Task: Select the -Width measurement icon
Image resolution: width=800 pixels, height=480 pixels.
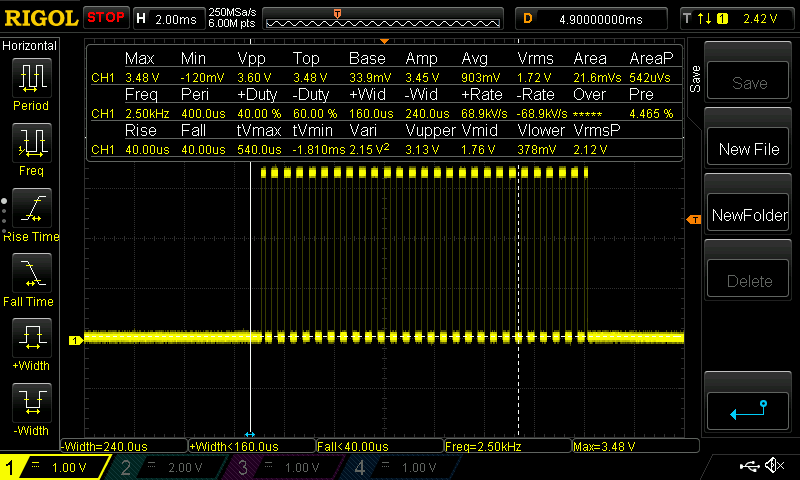Action: pos(32,402)
